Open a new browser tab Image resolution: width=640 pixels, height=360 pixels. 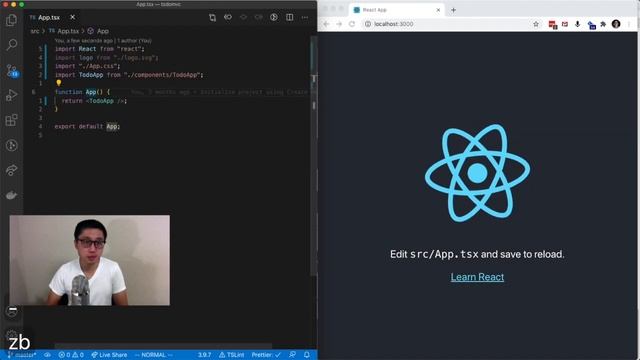tap(453, 10)
